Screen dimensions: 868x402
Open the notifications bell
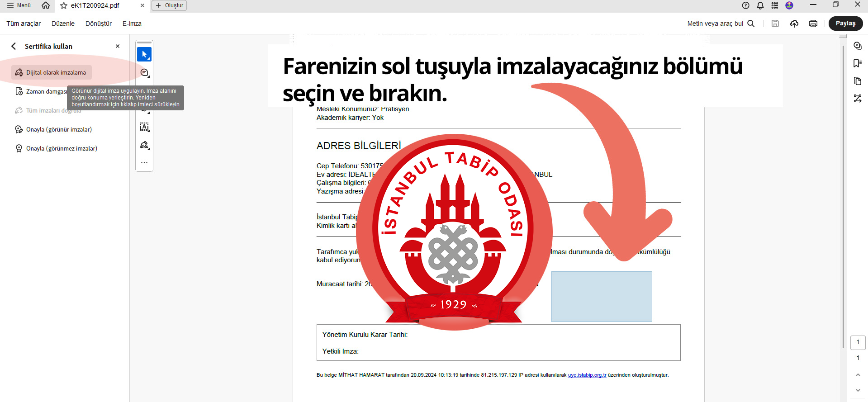760,5
